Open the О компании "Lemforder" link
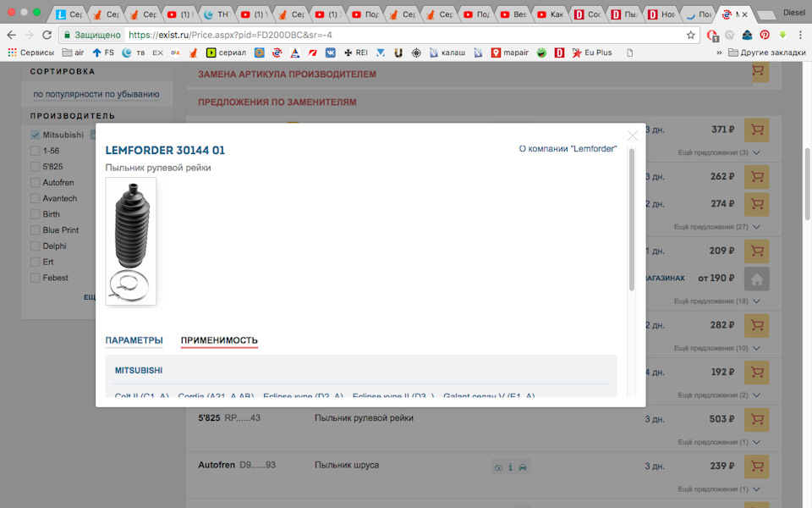 [568, 149]
